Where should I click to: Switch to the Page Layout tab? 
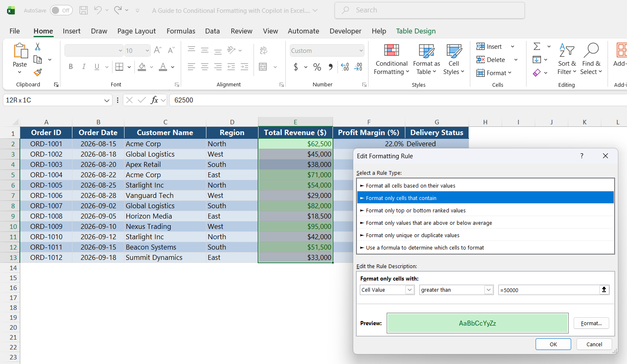click(136, 31)
